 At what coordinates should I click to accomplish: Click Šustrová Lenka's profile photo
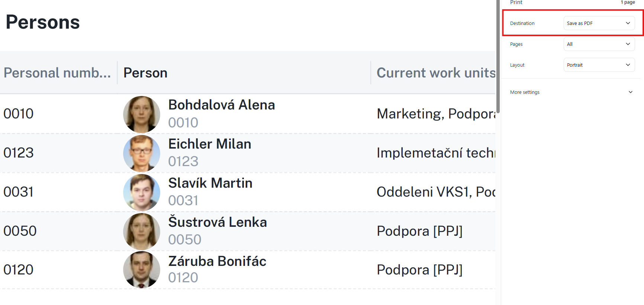[x=142, y=231]
